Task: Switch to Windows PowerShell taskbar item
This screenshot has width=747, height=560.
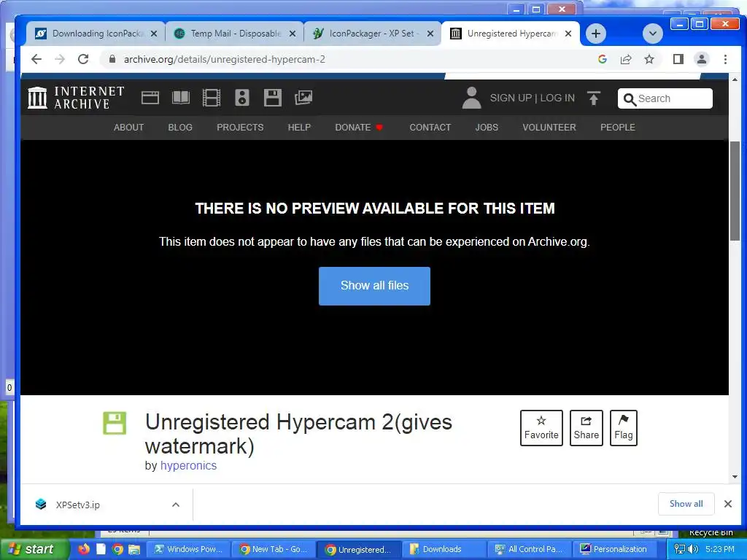Action: point(189,549)
